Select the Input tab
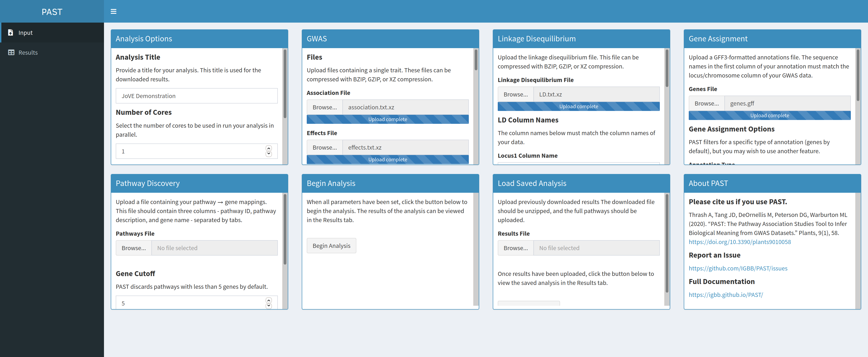Viewport: 868px width, 357px height. 25,33
